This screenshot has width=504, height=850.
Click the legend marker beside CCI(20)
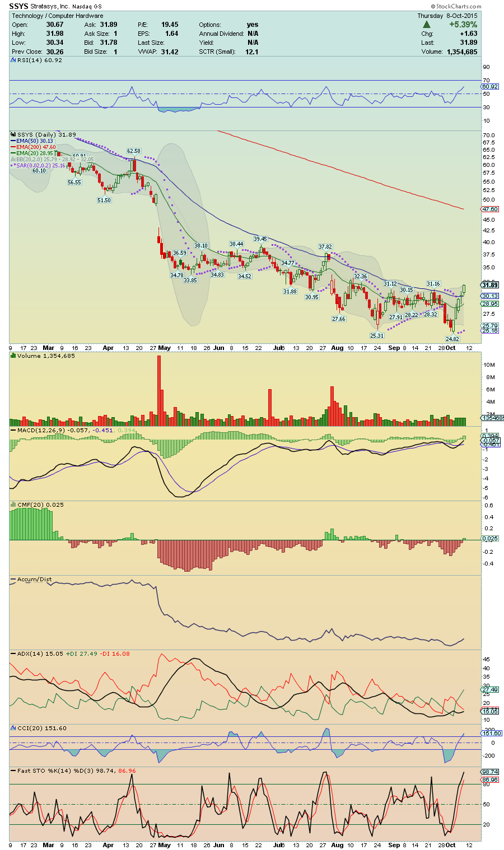click(x=13, y=728)
